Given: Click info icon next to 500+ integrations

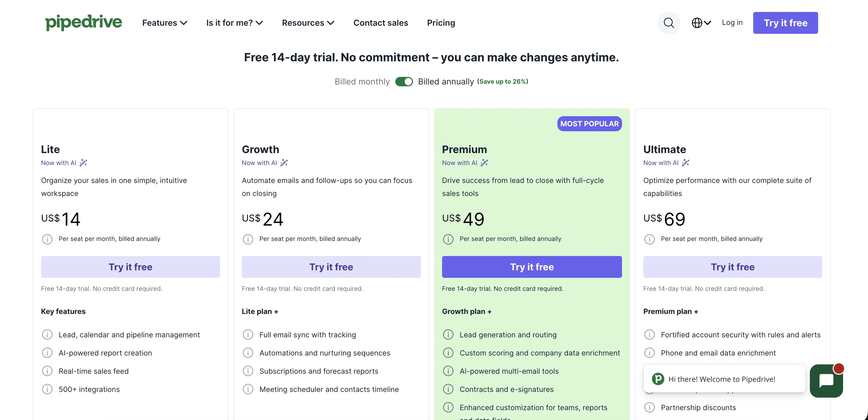Looking at the screenshot, I should coord(47,389).
